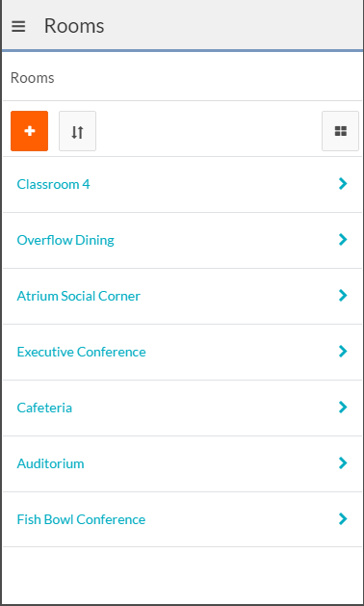Click the chevron beside Classroom 4
Image resolution: width=364 pixels, height=606 pixels.
343,184
